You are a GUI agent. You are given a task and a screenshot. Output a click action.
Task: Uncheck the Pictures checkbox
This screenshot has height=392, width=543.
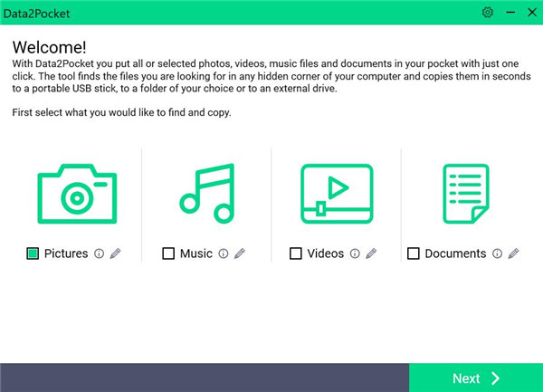(33, 253)
